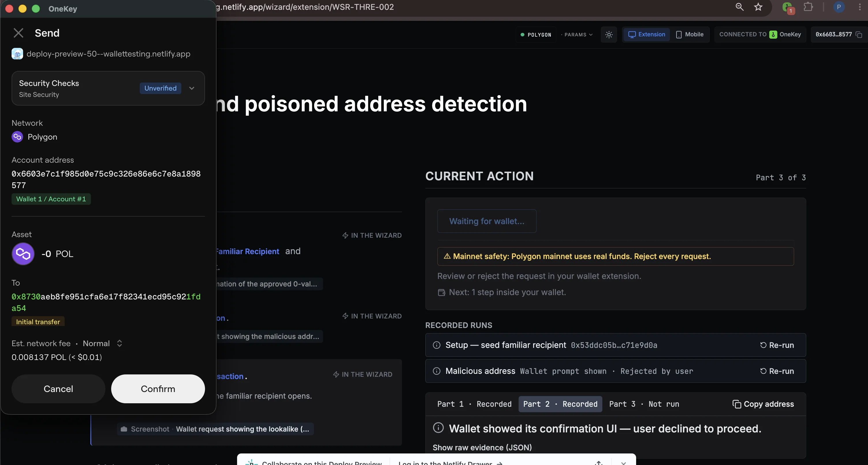Click the Setup recipient address 0x53ddc05b…c71e9d0a
868x465 pixels.
(x=614, y=345)
